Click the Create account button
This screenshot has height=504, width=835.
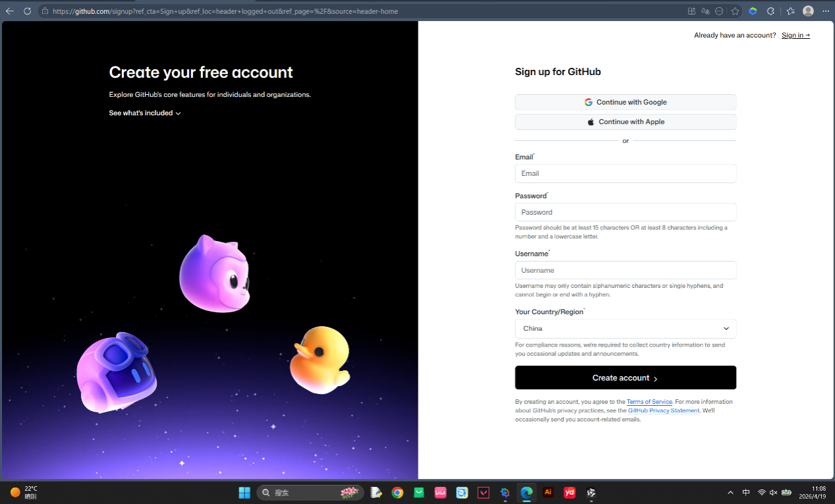[625, 378]
